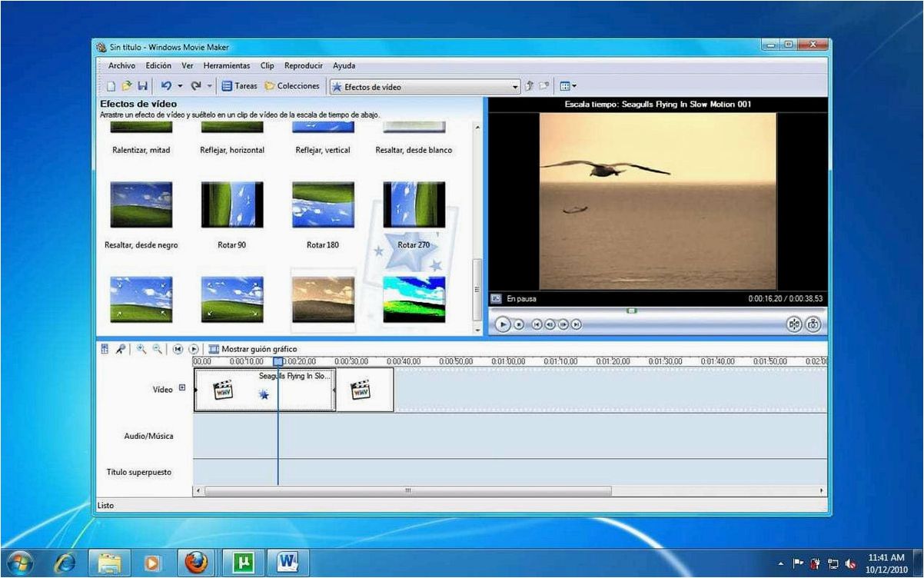Select the Resaltar, desde negro effect thumbnail
Image resolution: width=924 pixels, height=578 pixels.
(141, 204)
